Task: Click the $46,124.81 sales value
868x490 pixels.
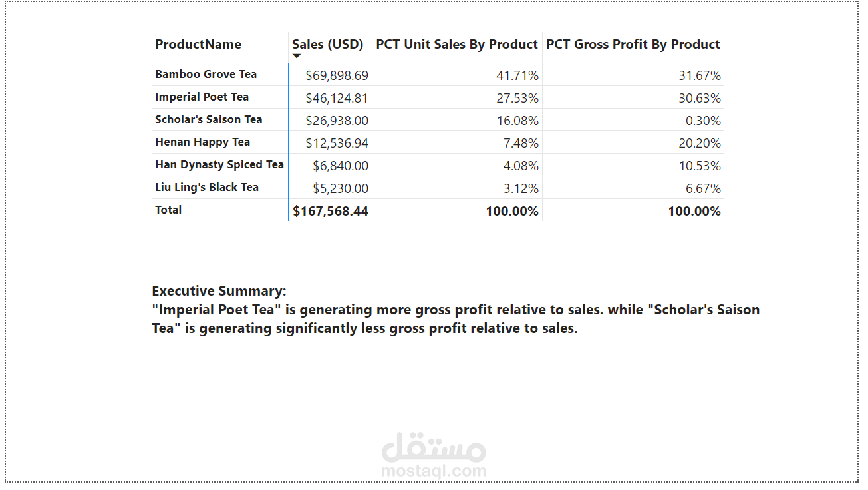Action: (x=337, y=99)
